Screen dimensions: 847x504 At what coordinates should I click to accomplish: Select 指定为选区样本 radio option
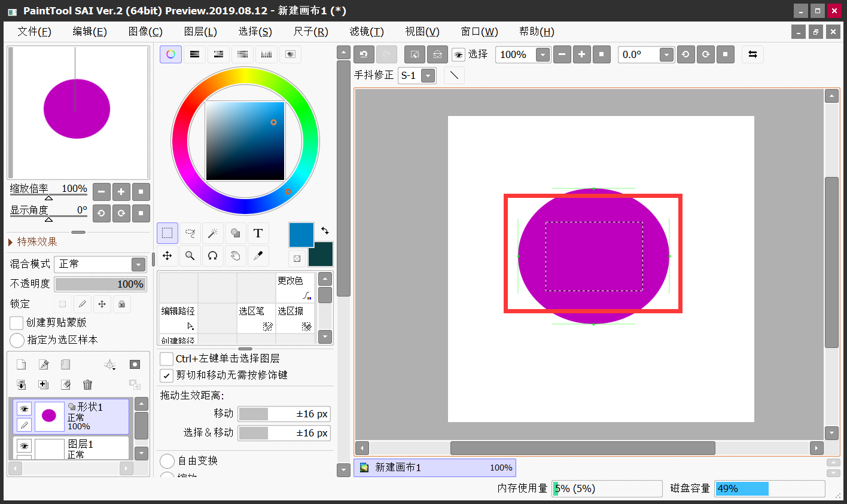coord(17,340)
